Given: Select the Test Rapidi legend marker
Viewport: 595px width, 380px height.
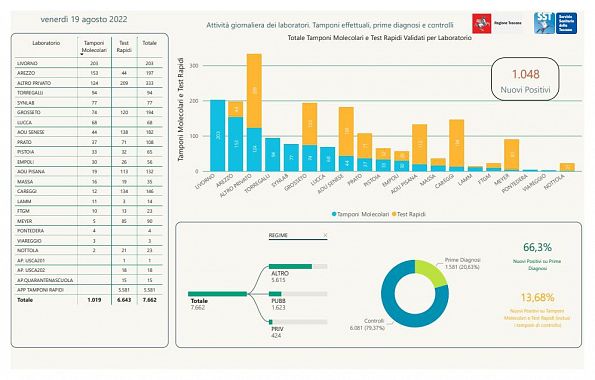Looking at the screenshot, I should point(394,214).
